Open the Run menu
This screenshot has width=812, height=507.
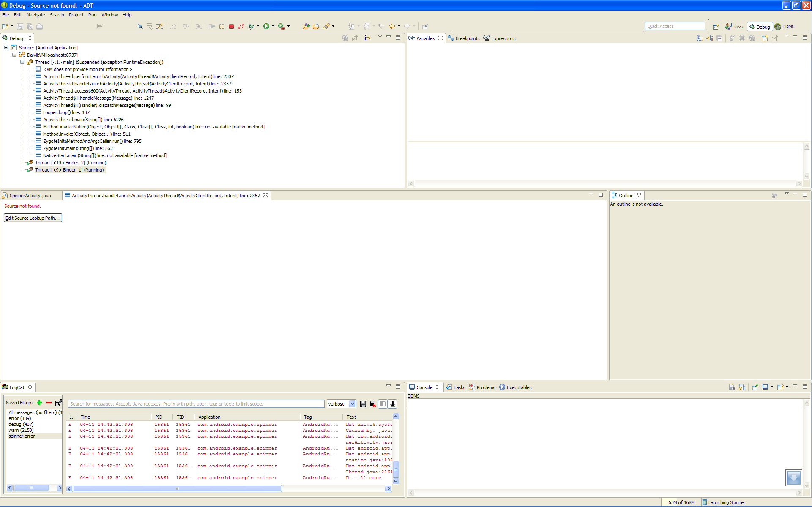pyautogui.click(x=92, y=15)
